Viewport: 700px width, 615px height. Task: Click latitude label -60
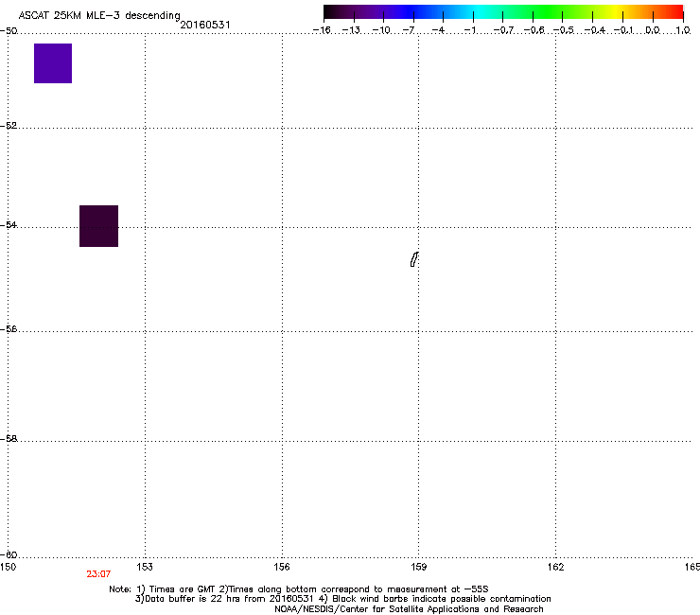click(x=9, y=554)
